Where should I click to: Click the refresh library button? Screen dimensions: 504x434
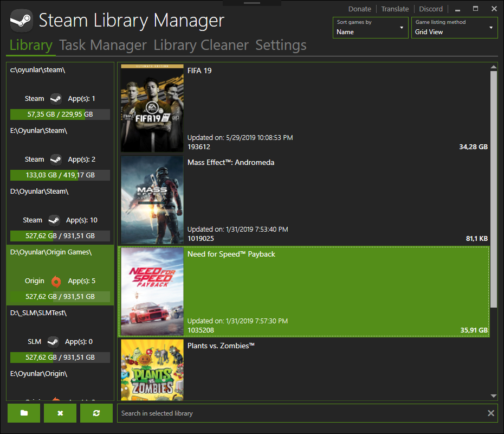(96, 413)
